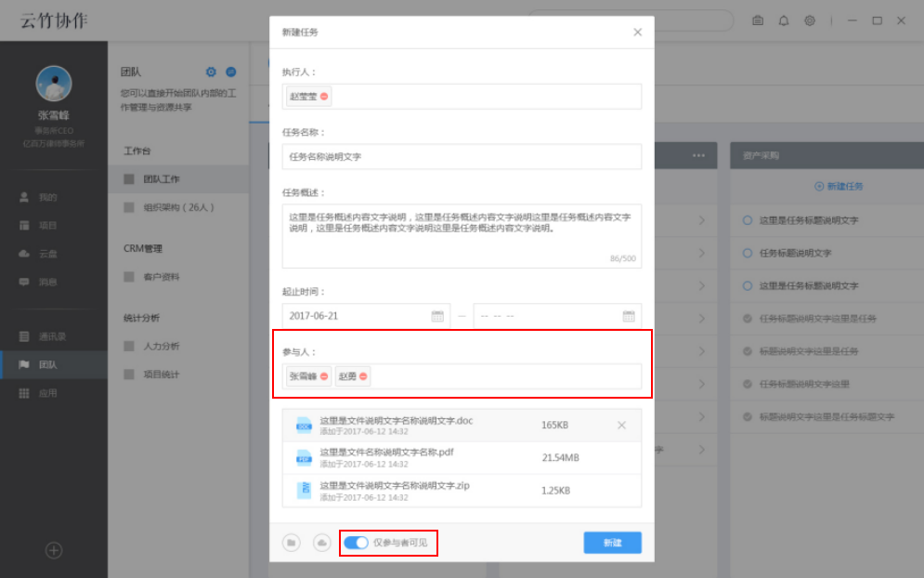
Task: Click the cloud upload icon in the dialog
Action: click(x=320, y=543)
